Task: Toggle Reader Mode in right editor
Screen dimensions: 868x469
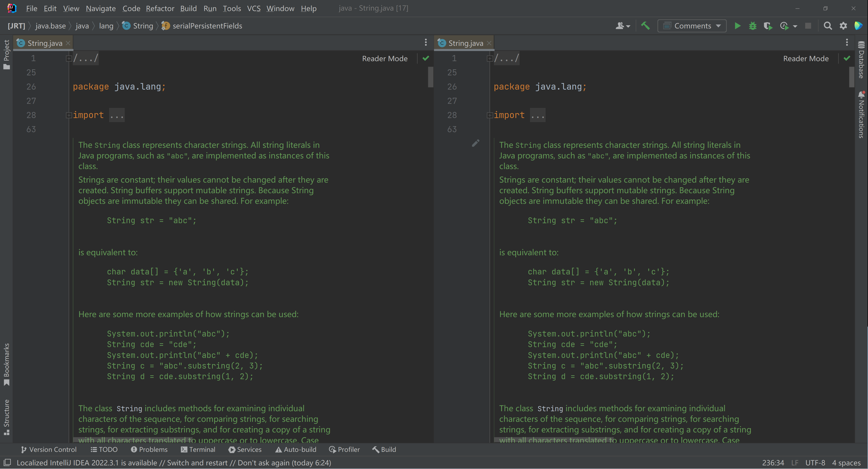Action: [806, 58]
